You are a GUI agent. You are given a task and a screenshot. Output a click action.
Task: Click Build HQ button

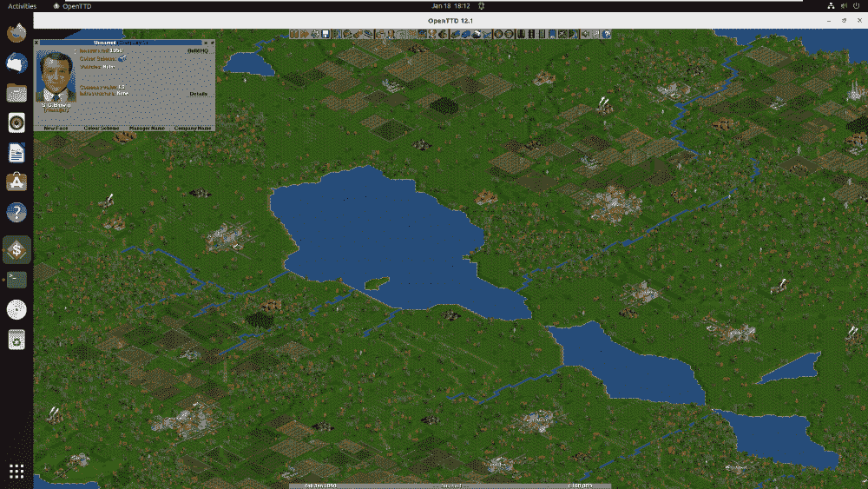[x=198, y=50]
